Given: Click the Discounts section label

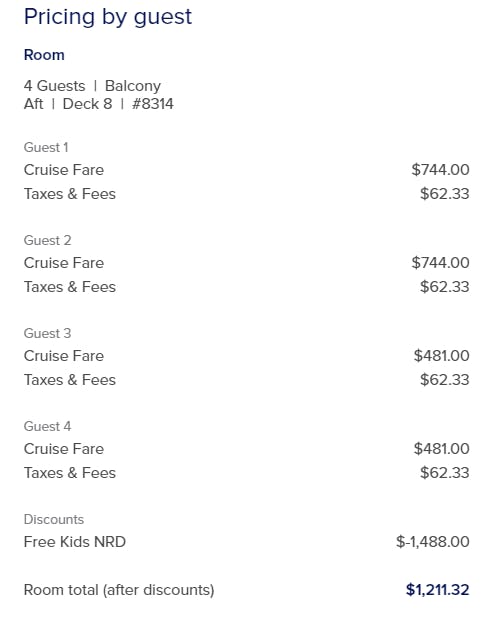Looking at the screenshot, I should (x=54, y=519).
